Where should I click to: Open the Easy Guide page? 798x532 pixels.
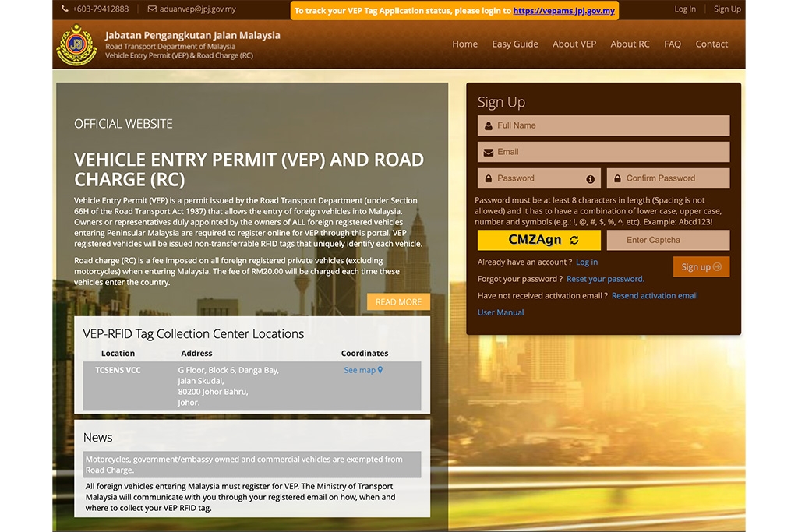515,44
